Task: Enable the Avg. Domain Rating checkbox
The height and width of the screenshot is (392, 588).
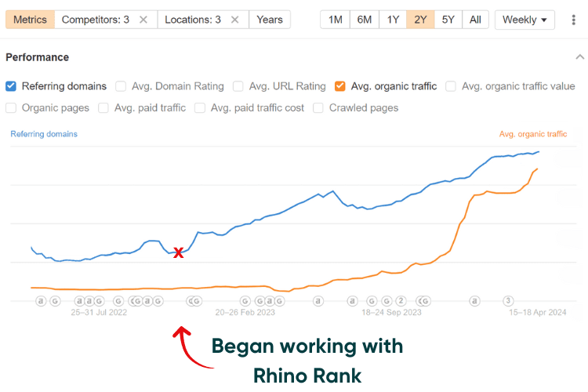Action: click(121, 86)
